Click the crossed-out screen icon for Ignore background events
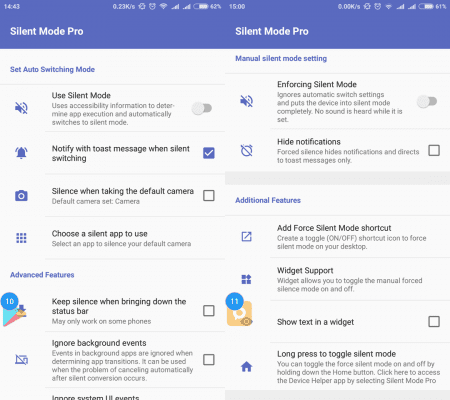 coord(21,360)
